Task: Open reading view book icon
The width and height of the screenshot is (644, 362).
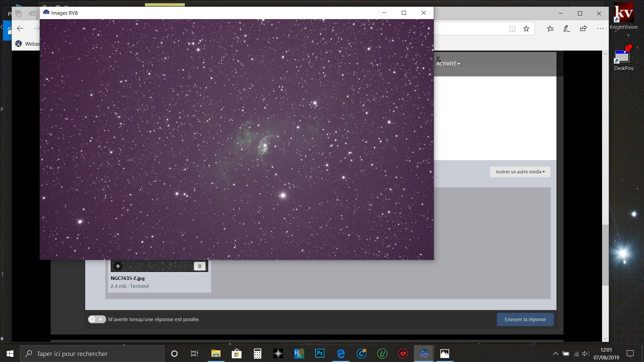Action: click(x=513, y=29)
